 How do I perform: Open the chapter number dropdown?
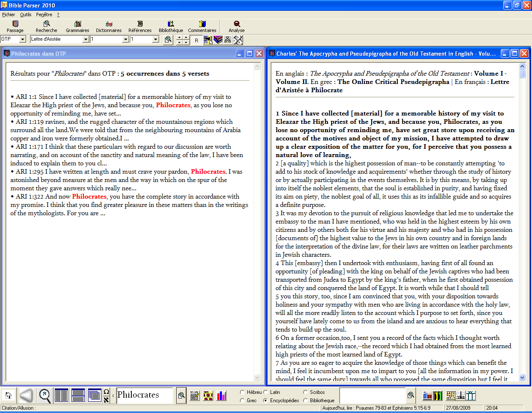pyautogui.click(x=126, y=39)
